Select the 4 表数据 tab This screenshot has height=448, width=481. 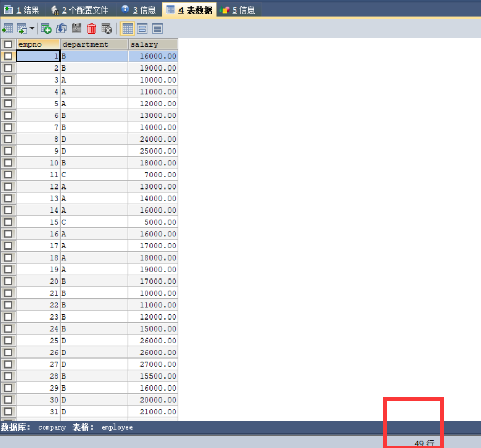click(189, 10)
